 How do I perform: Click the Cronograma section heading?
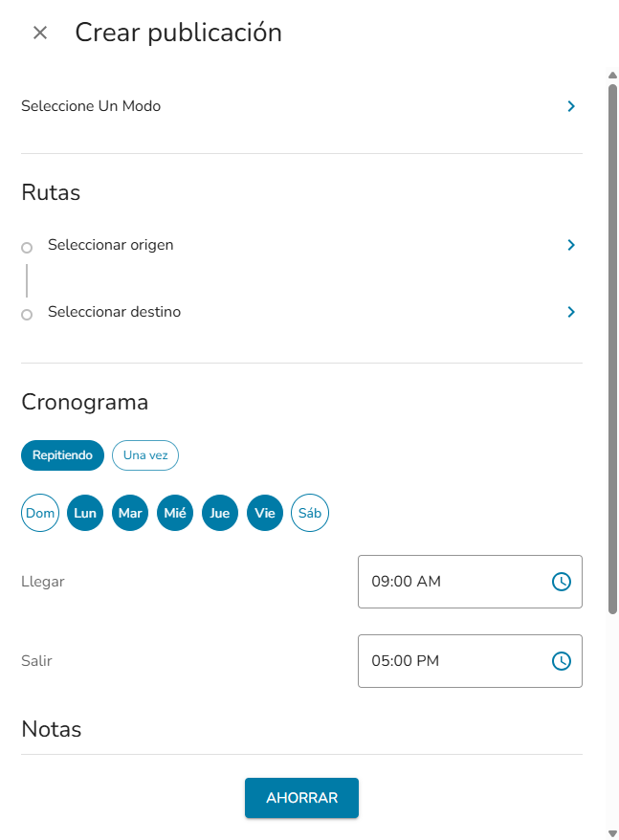[x=84, y=402]
